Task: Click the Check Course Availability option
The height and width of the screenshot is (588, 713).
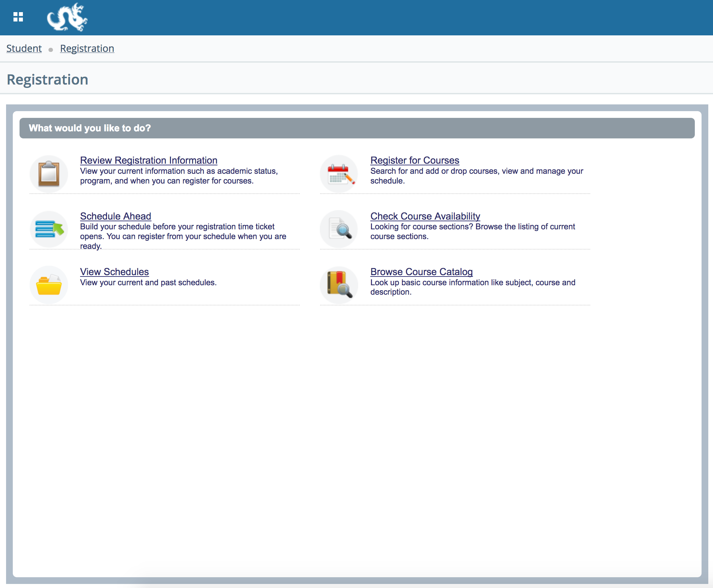Action: coord(425,216)
